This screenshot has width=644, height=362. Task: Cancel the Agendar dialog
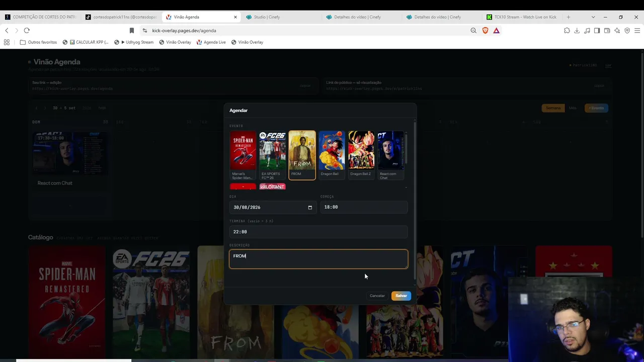tap(377, 296)
